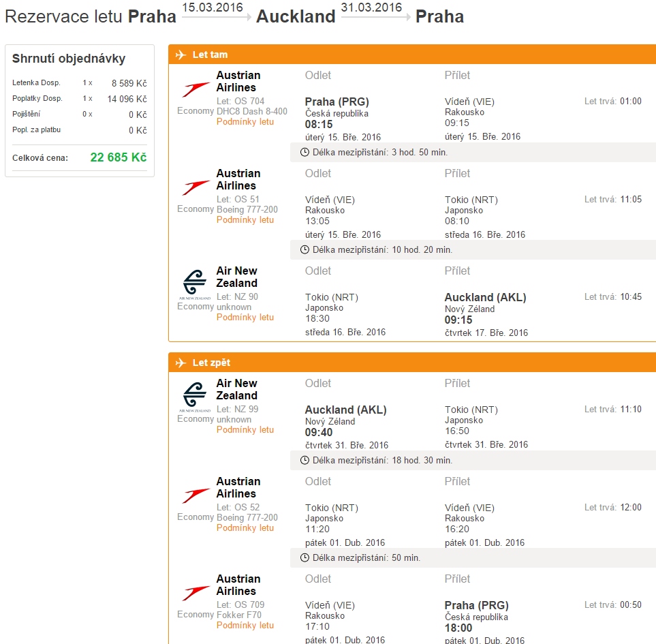656x644 pixels.
Task: Click flight duration Let trvá: 00:50
Action: pyautogui.click(x=613, y=604)
